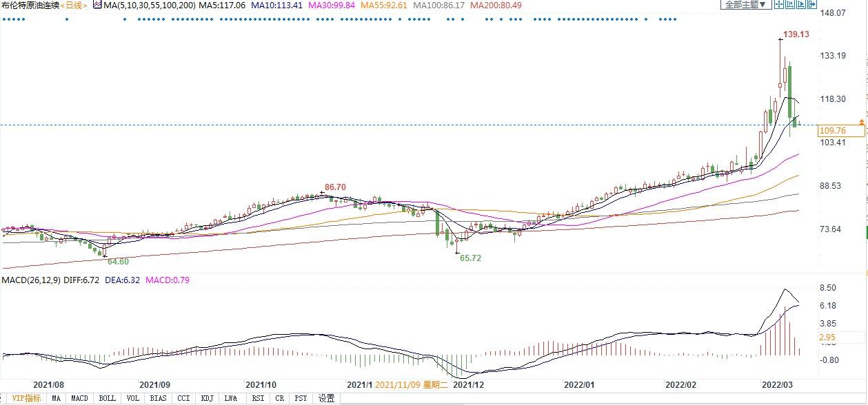Click the 139.13 high price label
This screenshot has height=405, width=868.
click(796, 34)
